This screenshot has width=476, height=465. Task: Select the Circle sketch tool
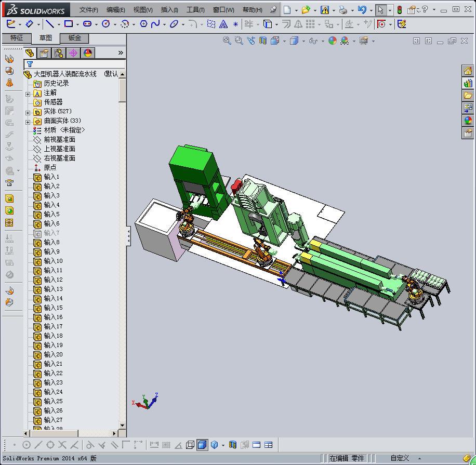pos(105,24)
